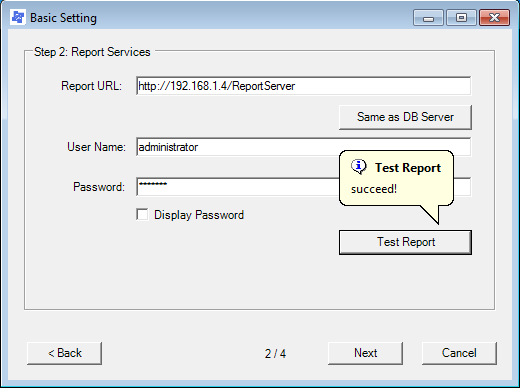Image resolution: width=520 pixels, height=388 pixels.
Task: Click the 'succeed!' message in the balloon
Action: coord(374,189)
